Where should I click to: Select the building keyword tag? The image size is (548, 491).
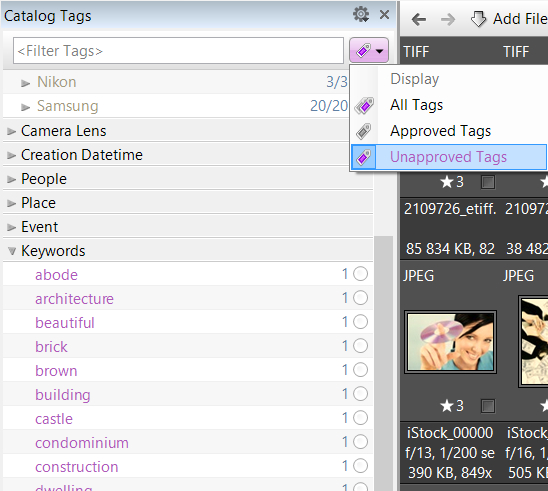coord(63,395)
